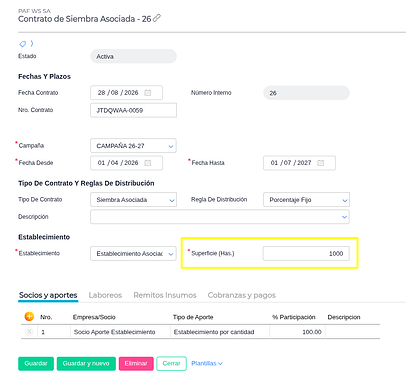Click the Nro. column header

click(46, 317)
